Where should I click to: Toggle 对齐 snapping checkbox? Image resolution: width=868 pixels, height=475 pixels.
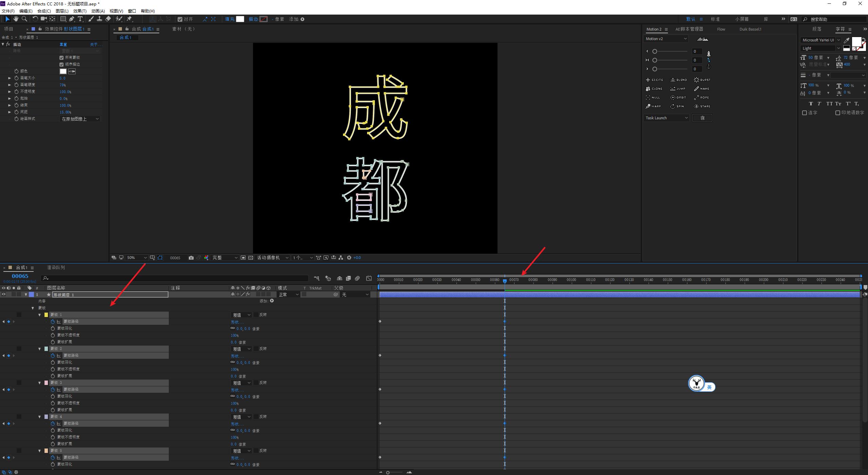tap(180, 19)
